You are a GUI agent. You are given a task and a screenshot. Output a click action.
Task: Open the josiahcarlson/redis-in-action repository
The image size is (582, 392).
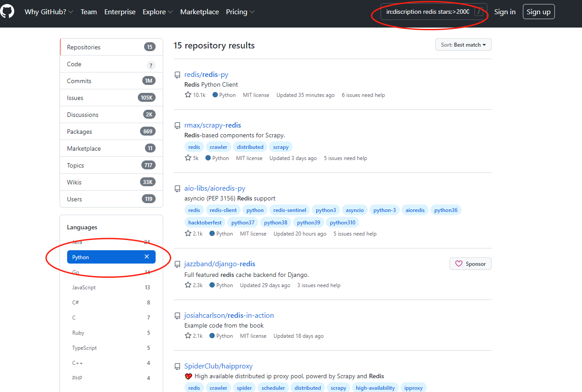pyautogui.click(x=229, y=316)
